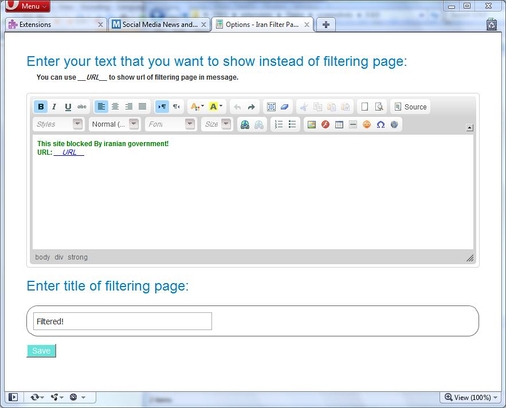Click the globe icon in editor toolbar
Image resolution: width=506 pixels, height=408 pixels.
(394, 124)
